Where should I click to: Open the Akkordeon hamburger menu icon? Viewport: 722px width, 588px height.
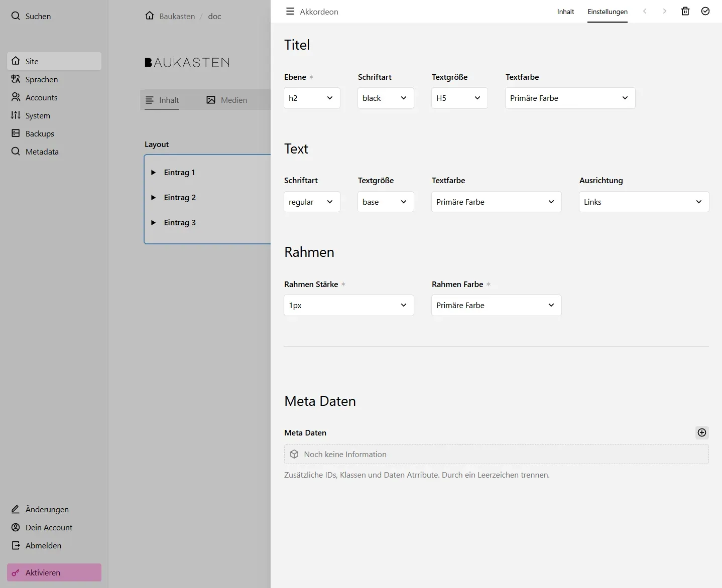pyautogui.click(x=290, y=11)
